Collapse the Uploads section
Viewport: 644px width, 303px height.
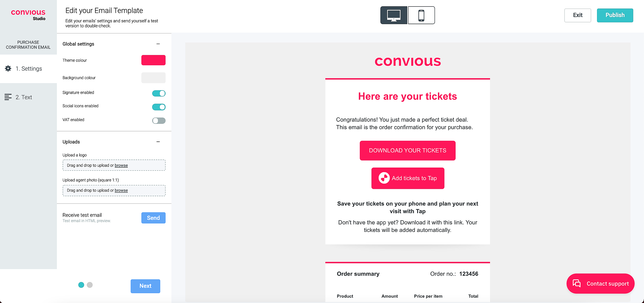(158, 142)
